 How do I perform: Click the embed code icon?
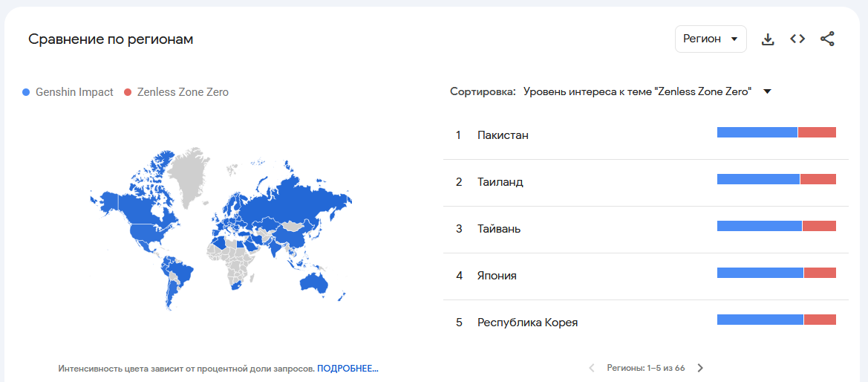tap(797, 39)
